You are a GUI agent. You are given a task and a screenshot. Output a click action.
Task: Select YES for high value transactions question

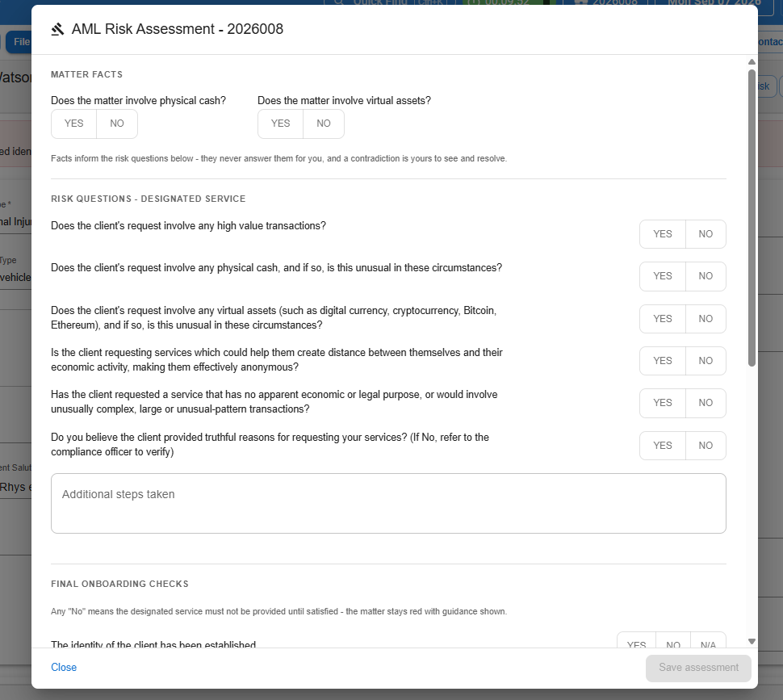(x=663, y=234)
